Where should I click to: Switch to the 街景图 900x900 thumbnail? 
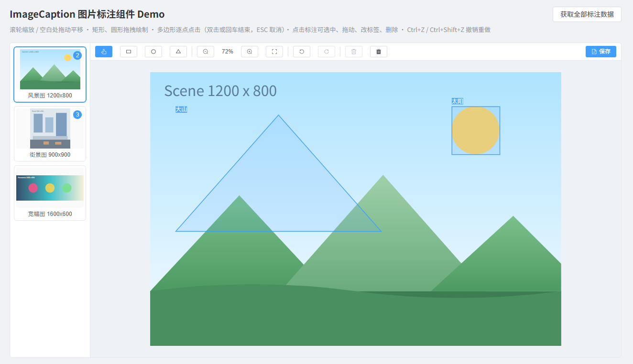[50, 134]
